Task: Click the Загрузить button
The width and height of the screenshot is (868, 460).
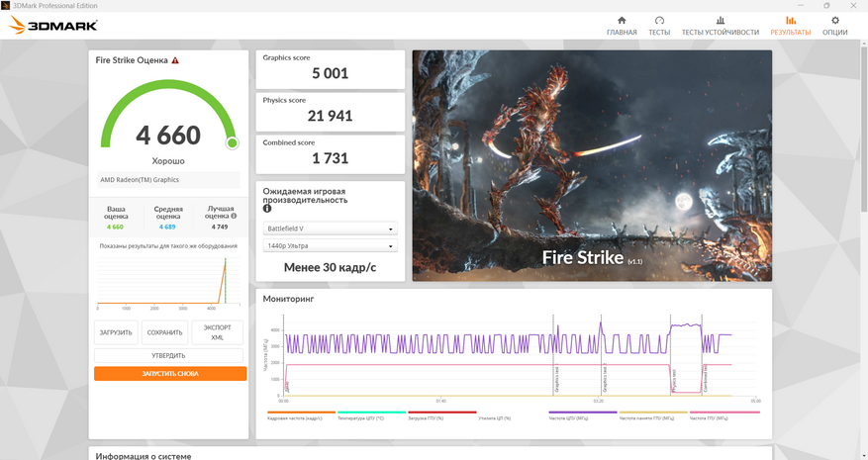Action: 116,332
